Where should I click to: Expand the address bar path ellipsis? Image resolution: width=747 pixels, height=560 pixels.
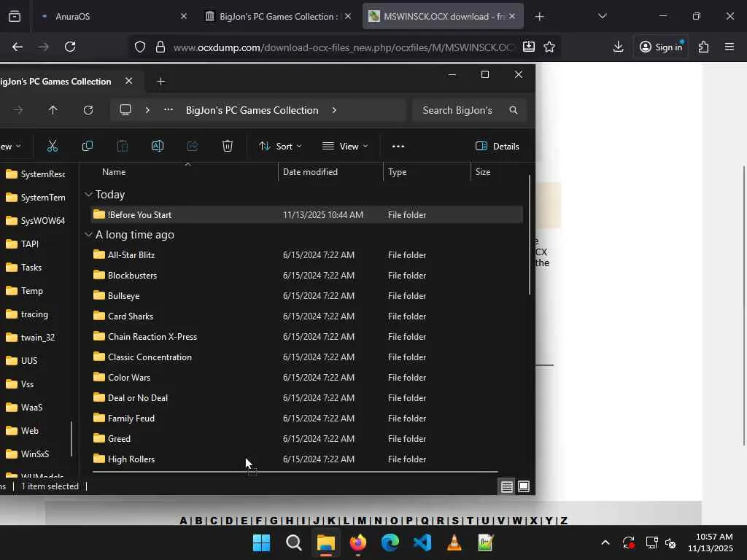pyautogui.click(x=169, y=110)
